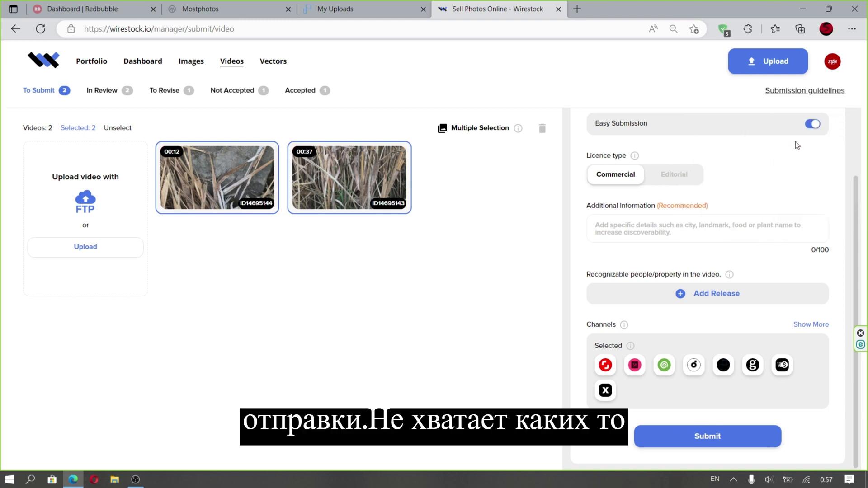
Task: Expand channels with Show More
Action: 811,324
